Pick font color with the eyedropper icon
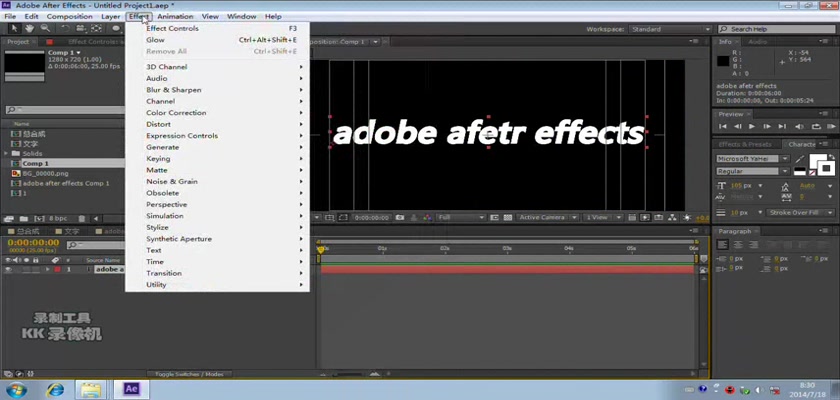 pyautogui.click(x=800, y=160)
